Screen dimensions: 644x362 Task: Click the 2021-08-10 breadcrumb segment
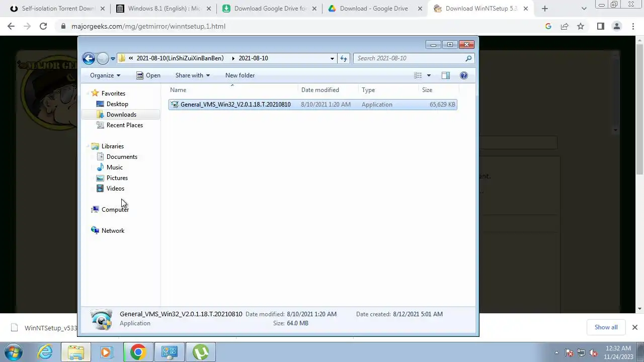click(x=253, y=58)
